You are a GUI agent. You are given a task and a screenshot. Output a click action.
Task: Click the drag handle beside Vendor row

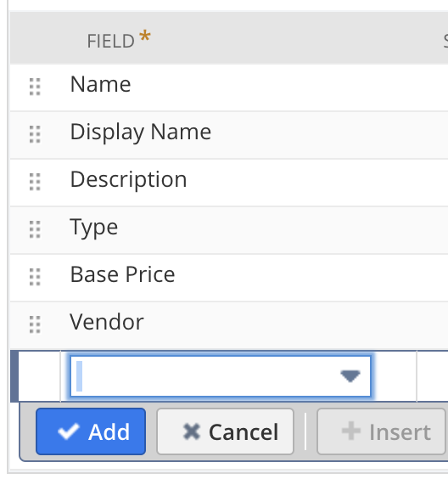point(35,324)
